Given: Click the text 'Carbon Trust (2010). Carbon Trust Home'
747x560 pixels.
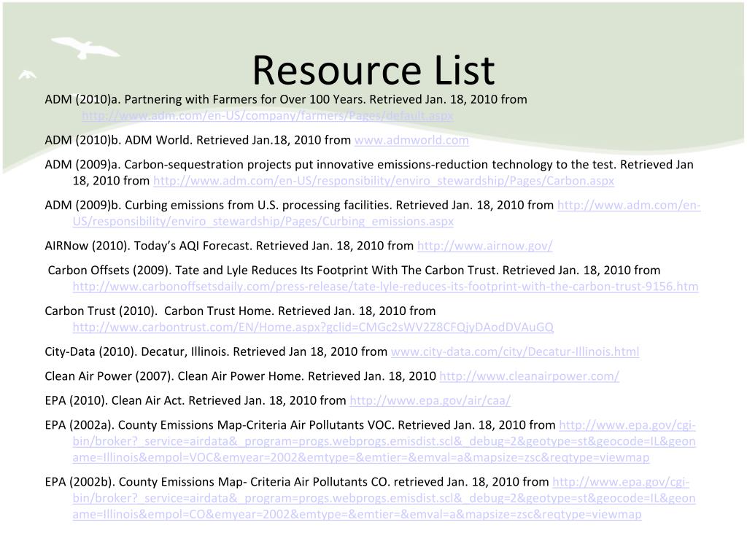Looking at the screenshot, I should click(159, 311).
